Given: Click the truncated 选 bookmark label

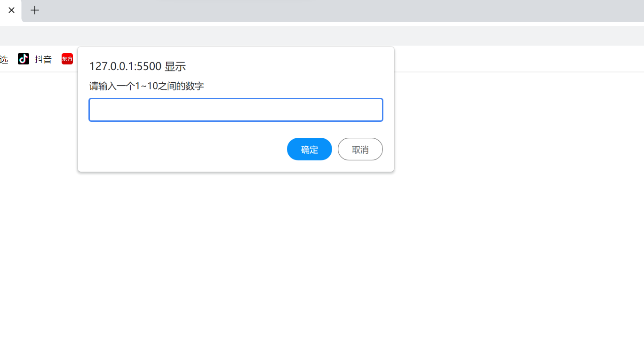Looking at the screenshot, I should [x=4, y=59].
